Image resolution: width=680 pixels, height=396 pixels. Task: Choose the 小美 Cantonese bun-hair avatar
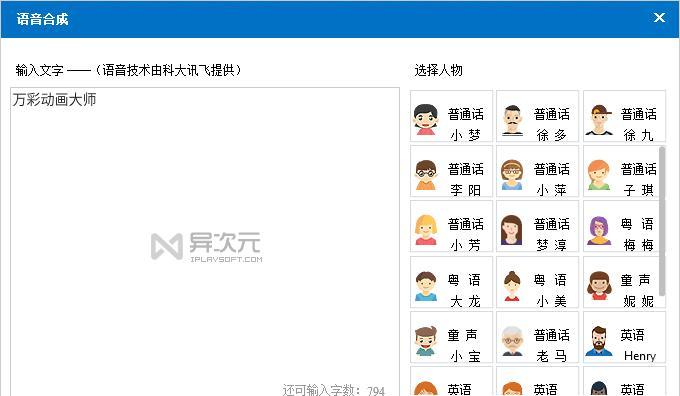point(512,286)
